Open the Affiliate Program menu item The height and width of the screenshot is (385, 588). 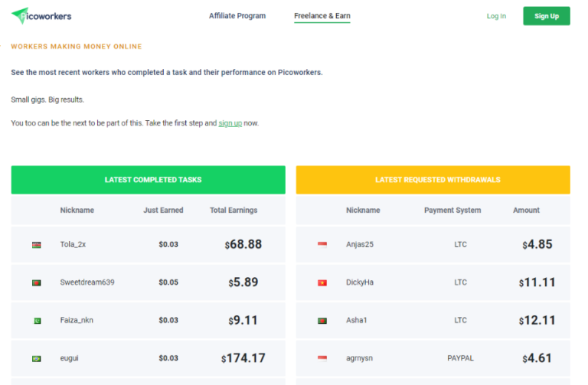point(237,16)
